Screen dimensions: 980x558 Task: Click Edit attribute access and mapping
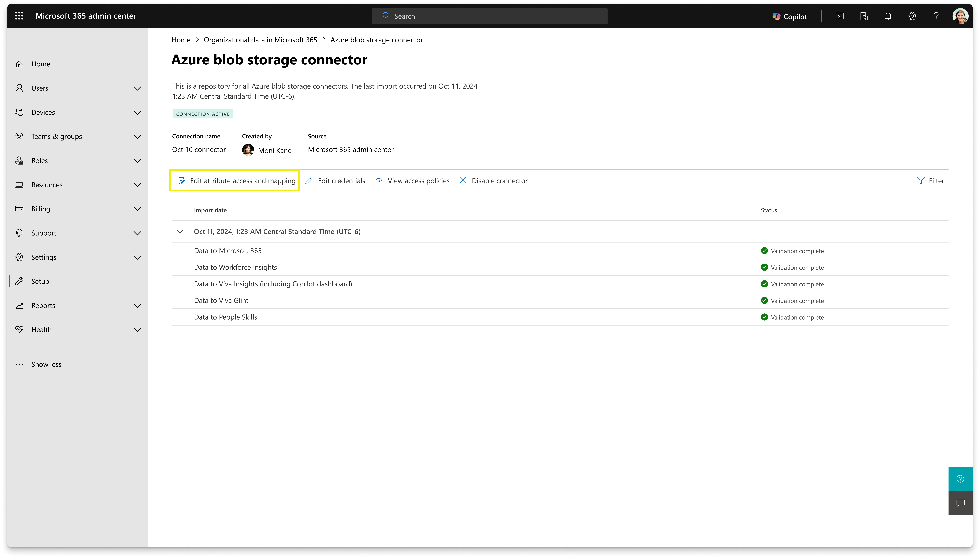point(236,181)
